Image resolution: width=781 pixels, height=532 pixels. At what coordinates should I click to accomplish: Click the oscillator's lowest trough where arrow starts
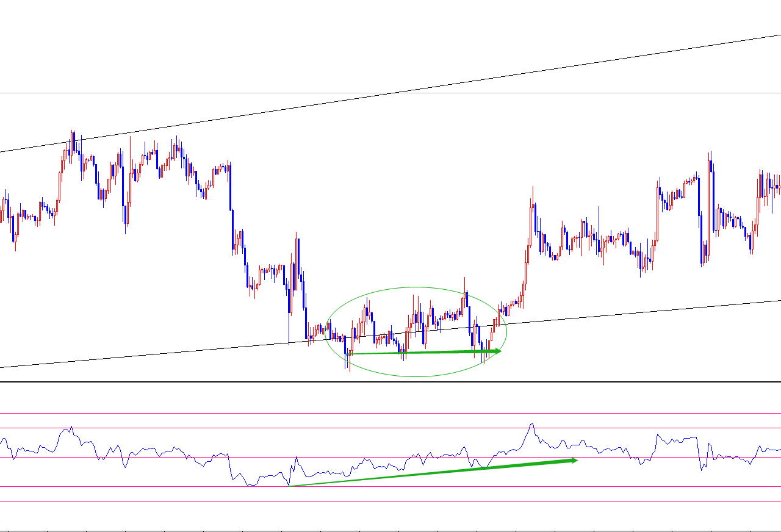(289, 486)
